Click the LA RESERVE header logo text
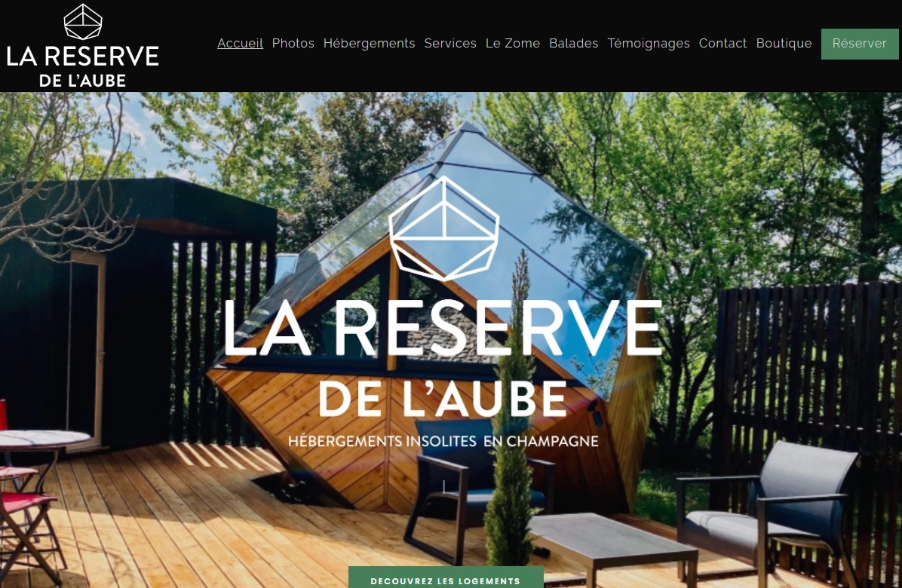The width and height of the screenshot is (902, 588). pos(83,57)
